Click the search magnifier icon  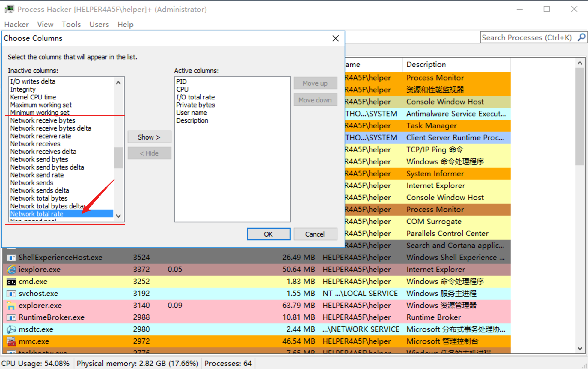tap(582, 37)
